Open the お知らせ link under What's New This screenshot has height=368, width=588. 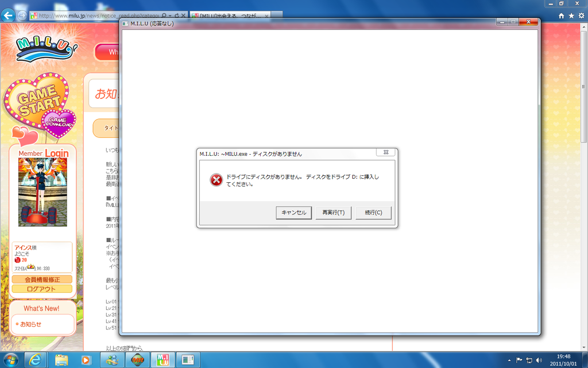tap(30, 324)
